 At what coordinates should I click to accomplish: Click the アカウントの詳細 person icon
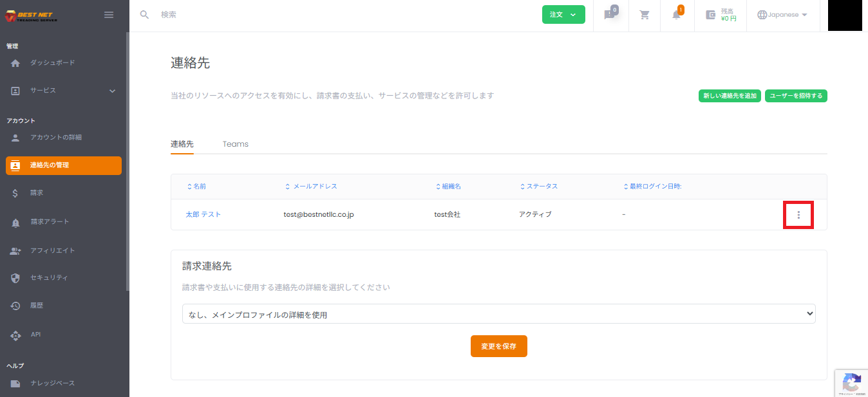(x=14, y=137)
